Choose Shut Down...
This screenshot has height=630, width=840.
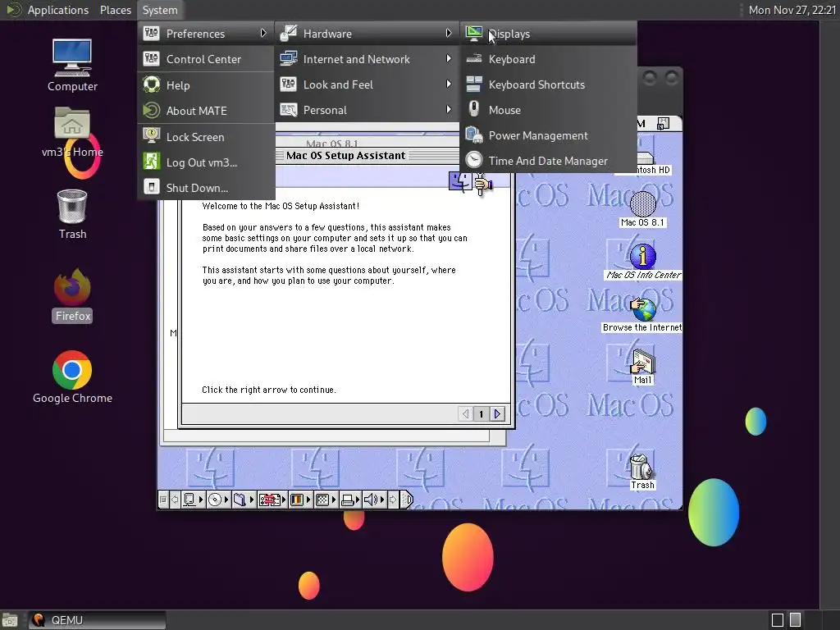(206, 188)
